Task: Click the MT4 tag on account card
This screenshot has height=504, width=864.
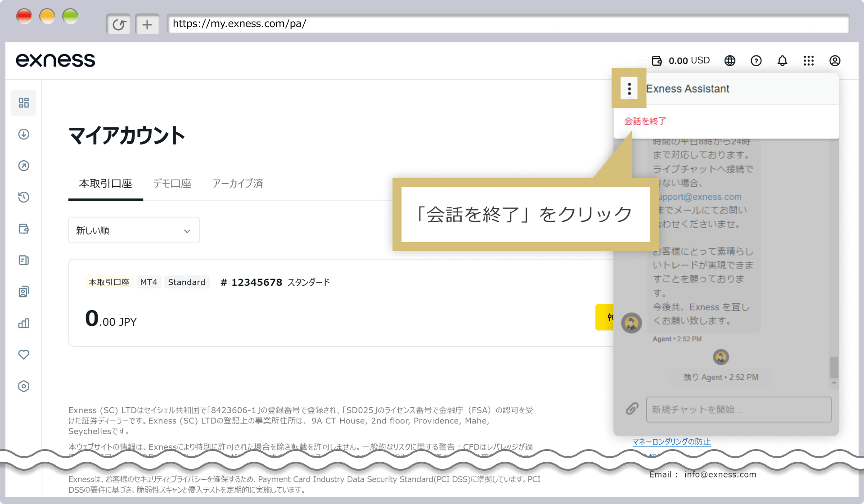Action: coord(148,282)
